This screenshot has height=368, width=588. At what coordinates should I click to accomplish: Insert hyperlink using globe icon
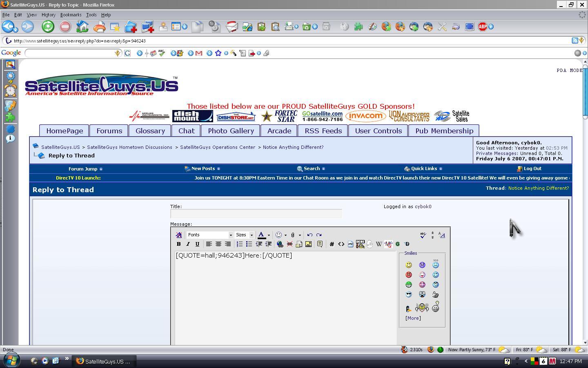(280, 244)
